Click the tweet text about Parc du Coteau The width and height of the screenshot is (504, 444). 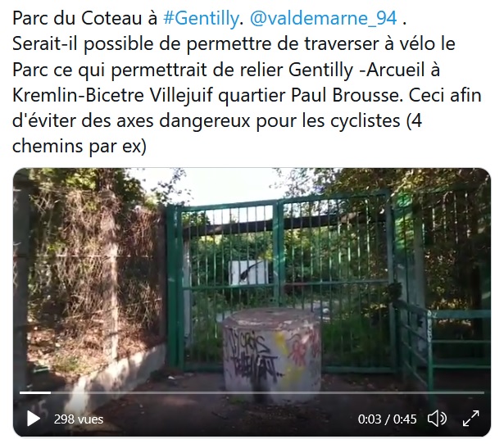click(x=247, y=82)
